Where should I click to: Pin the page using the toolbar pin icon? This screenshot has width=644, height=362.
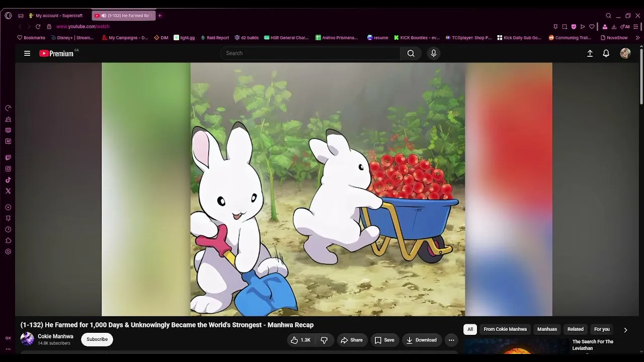click(x=555, y=27)
